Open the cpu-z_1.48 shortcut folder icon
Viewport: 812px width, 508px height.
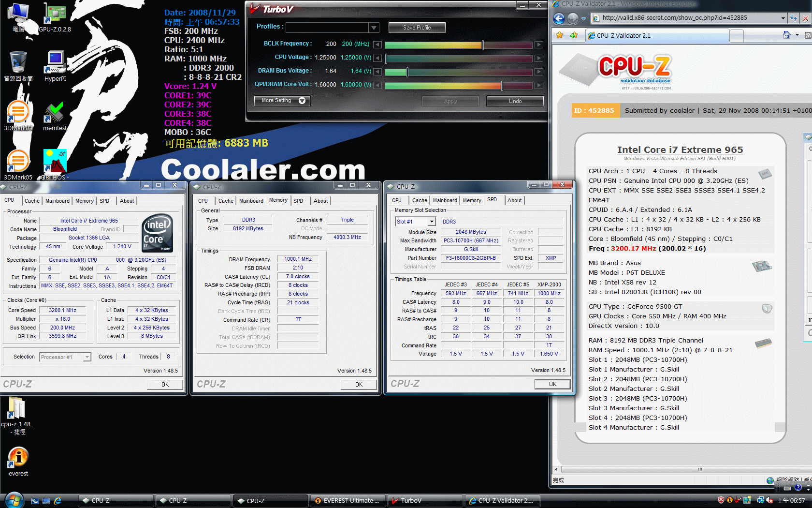(17, 415)
